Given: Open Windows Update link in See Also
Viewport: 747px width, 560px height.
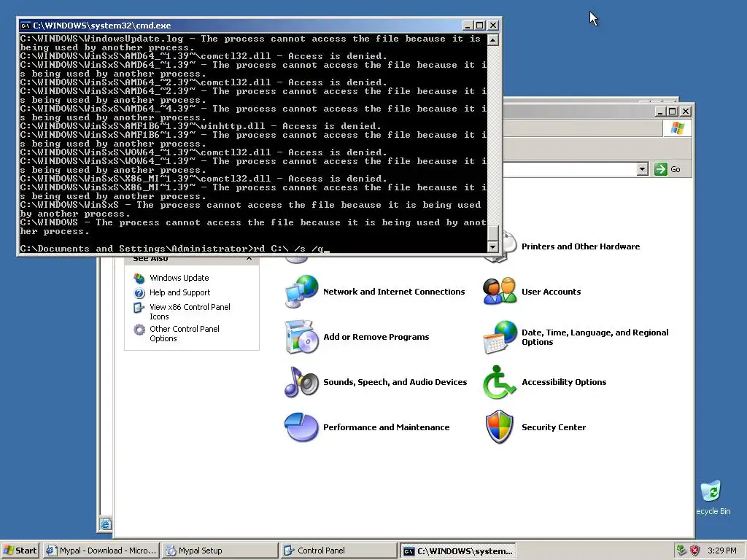Looking at the screenshot, I should click(x=179, y=278).
